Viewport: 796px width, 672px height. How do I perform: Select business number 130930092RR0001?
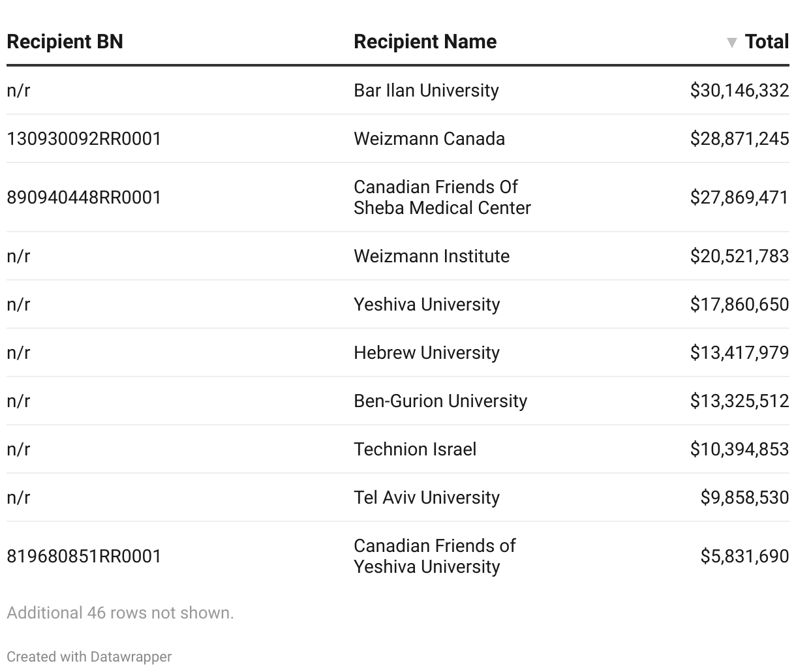tap(84, 138)
